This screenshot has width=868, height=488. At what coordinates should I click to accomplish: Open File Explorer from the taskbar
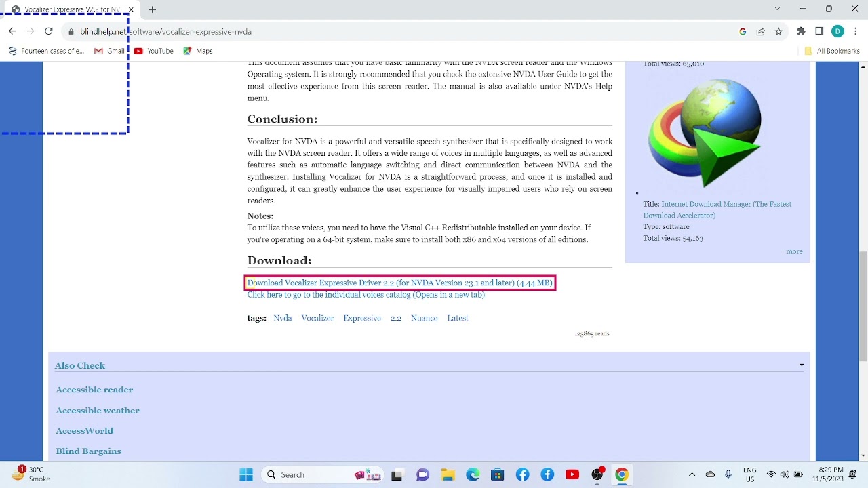point(448,475)
